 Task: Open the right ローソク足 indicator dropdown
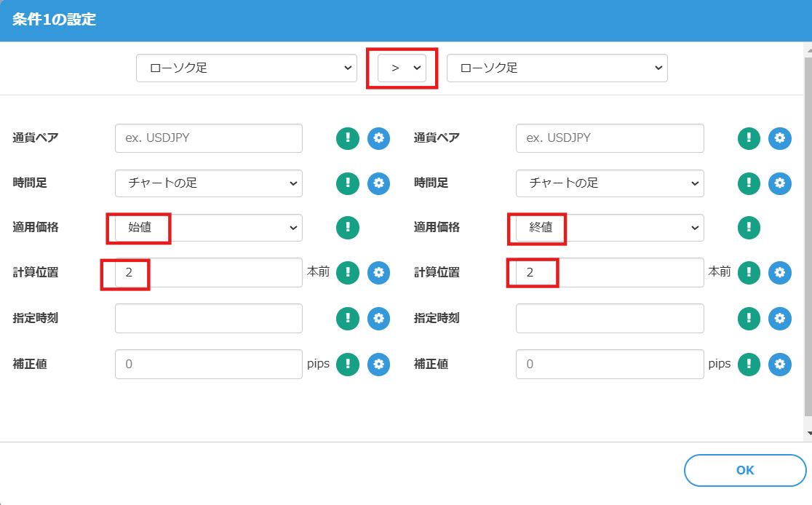(557, 68)
